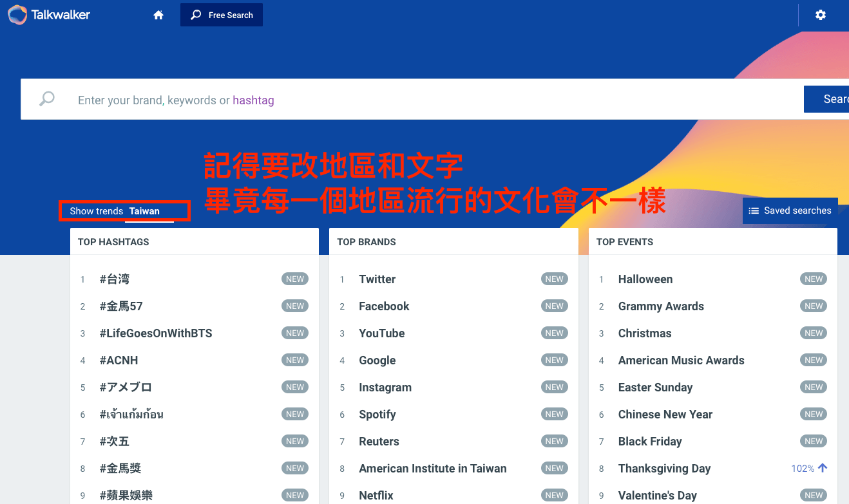This screenshot has width=849, height=504.
Task: Select Netflix brand
Action: tap(376, 496)
